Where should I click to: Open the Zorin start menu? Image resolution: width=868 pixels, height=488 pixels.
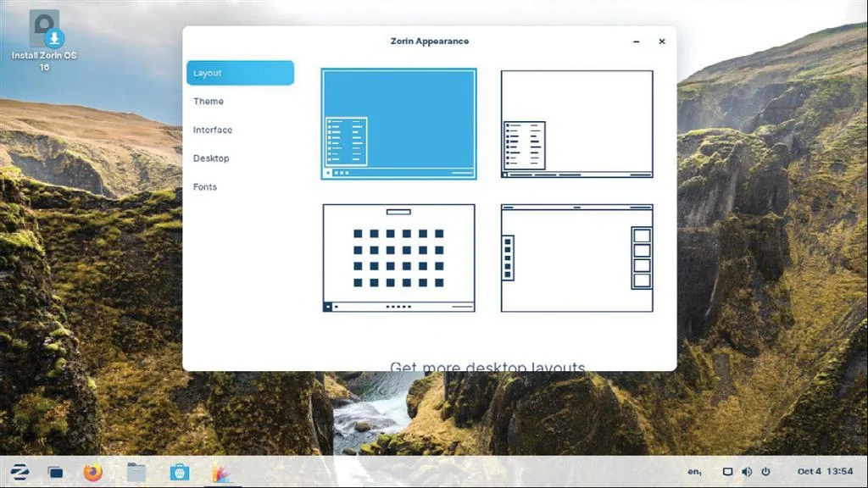[20, 472]
